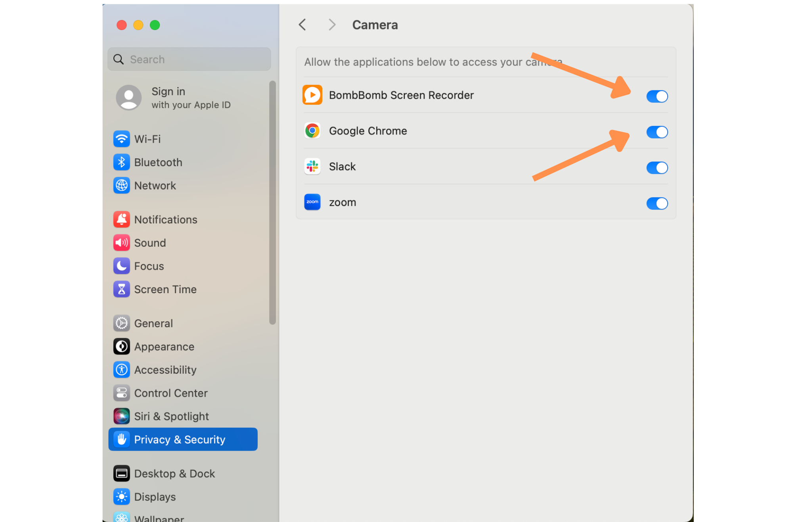Click the zoom row label

343,202
